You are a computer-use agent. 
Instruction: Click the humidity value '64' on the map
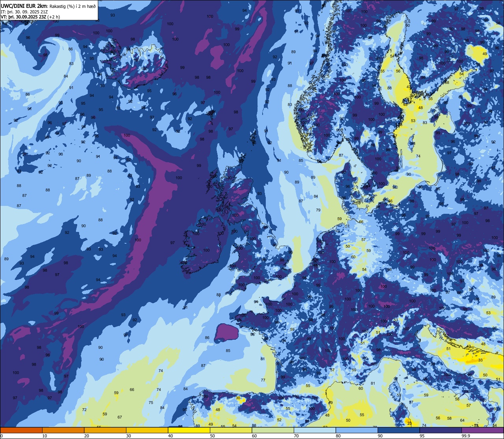tap(462, 420)
